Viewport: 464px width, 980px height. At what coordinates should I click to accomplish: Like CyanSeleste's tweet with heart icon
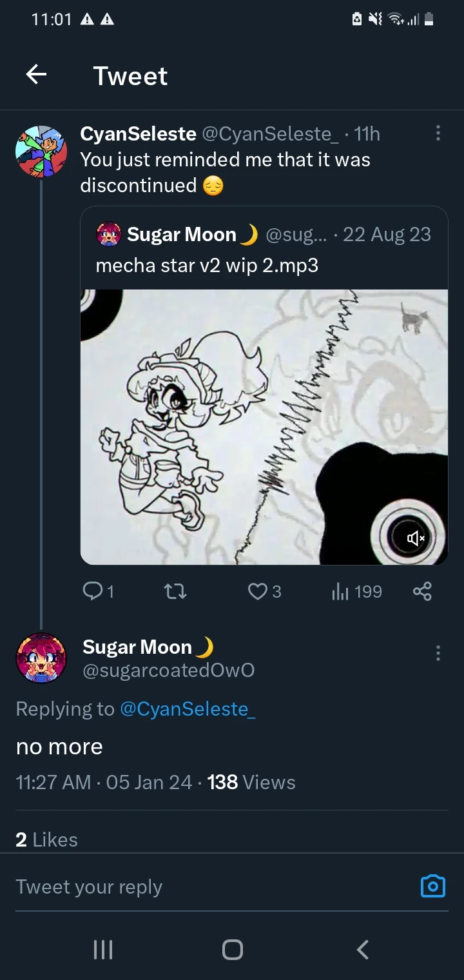click(258, 591)
